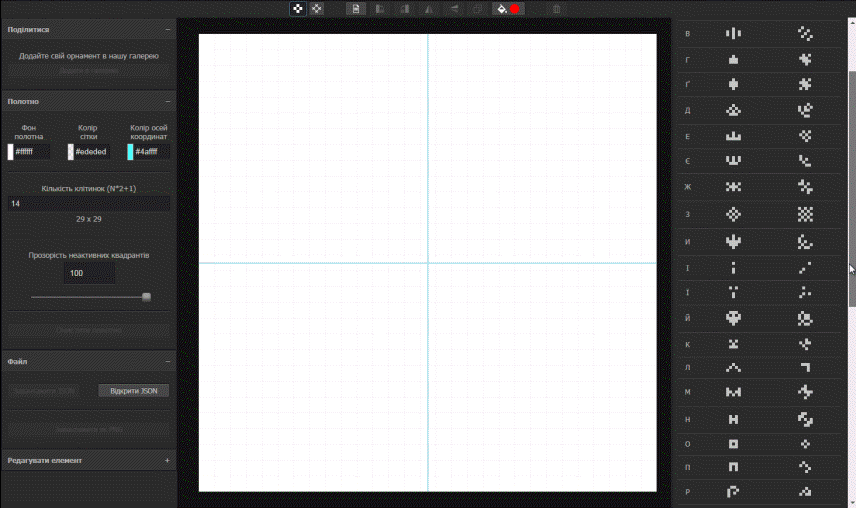
Task: Select the first symmetry mode icon in toolbar
Action: click(x=298, y=9)
